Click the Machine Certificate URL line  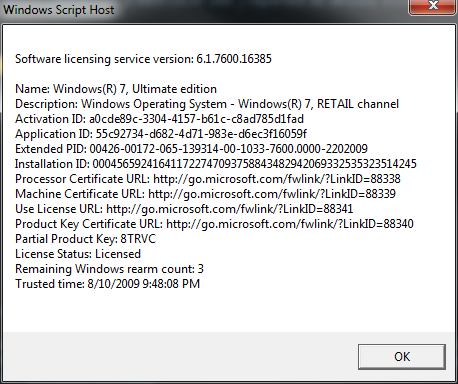[205, 194]
